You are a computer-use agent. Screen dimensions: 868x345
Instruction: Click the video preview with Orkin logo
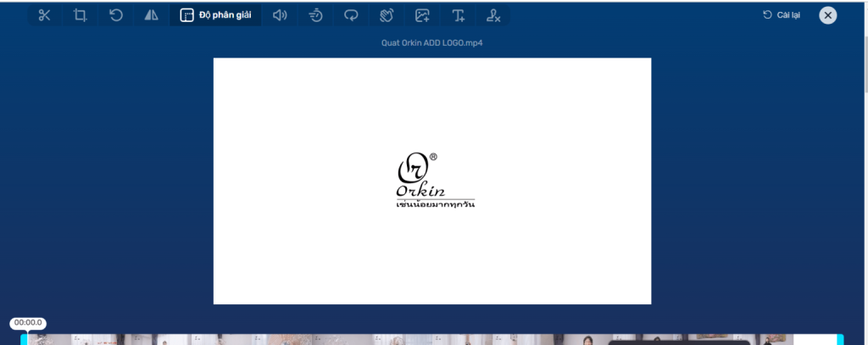(x=431, y=181)
